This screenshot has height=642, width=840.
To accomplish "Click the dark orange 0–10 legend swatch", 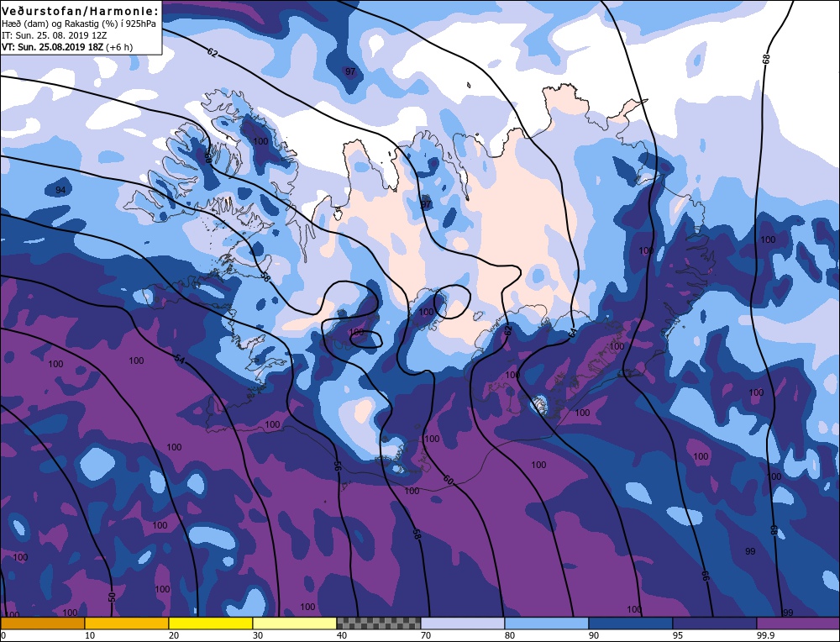I will point(42,623).
